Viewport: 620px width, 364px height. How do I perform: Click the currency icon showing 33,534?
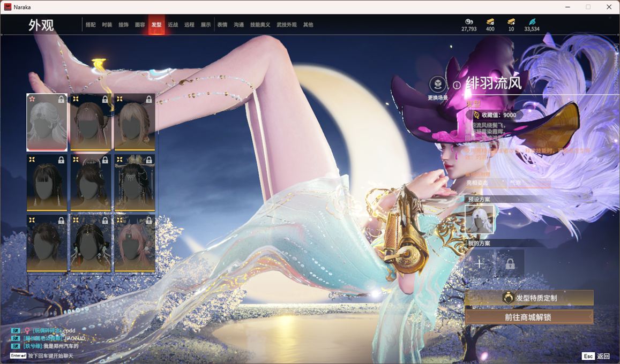[x=532, y=21]
